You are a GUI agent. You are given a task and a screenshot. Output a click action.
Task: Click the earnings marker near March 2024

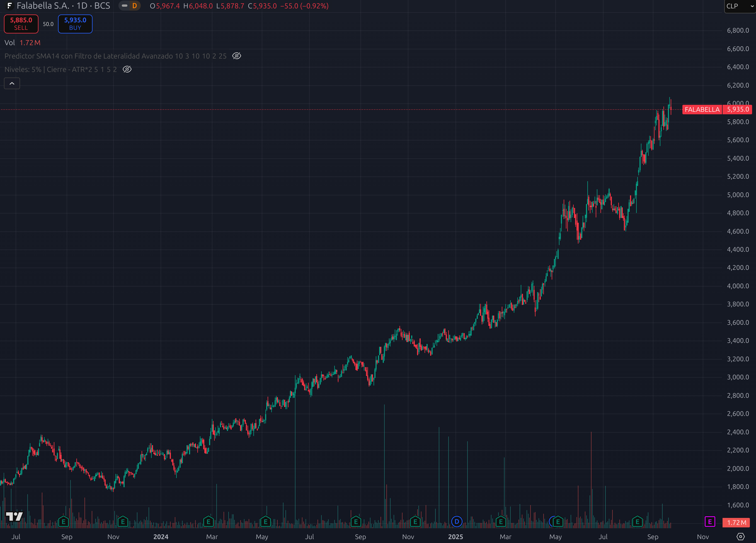click(x=208, y=521)
